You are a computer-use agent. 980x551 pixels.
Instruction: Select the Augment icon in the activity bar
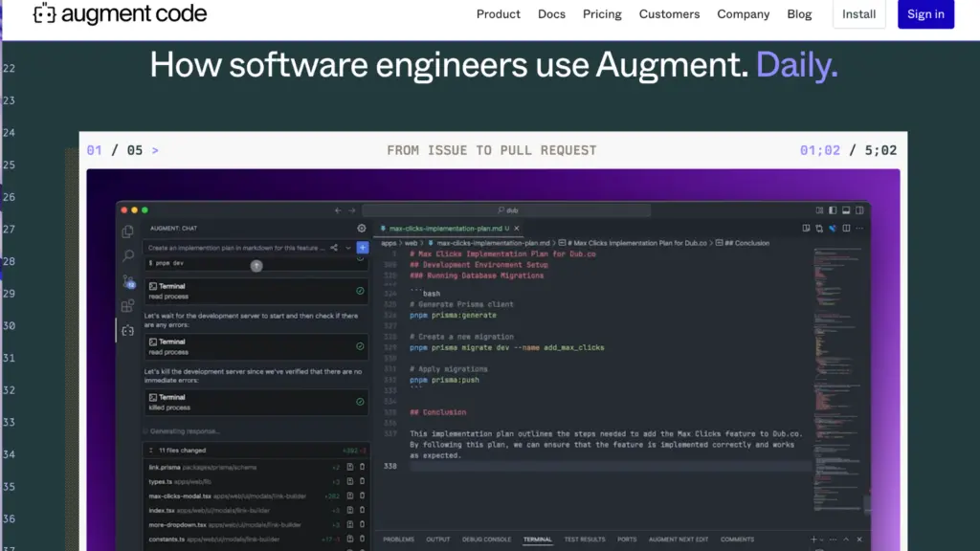pyautogui.click(x=127, y=330)
